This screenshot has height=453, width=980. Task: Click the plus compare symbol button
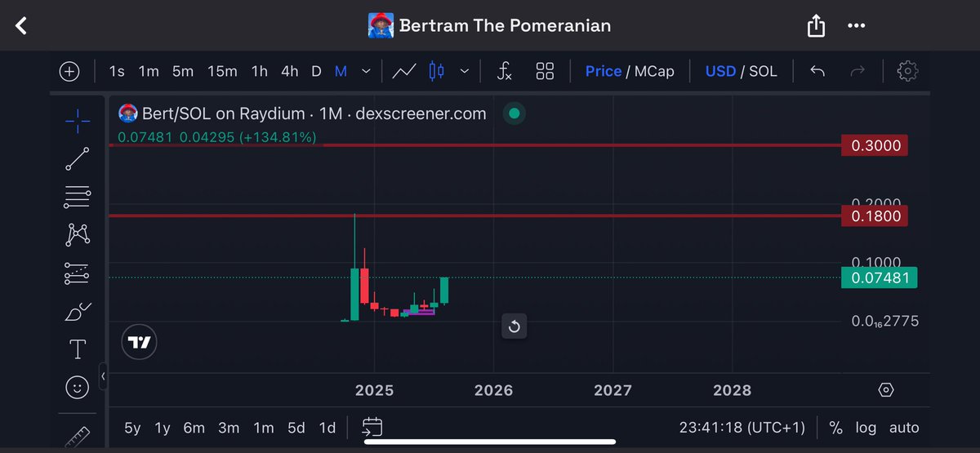click(x=69, y=71)
